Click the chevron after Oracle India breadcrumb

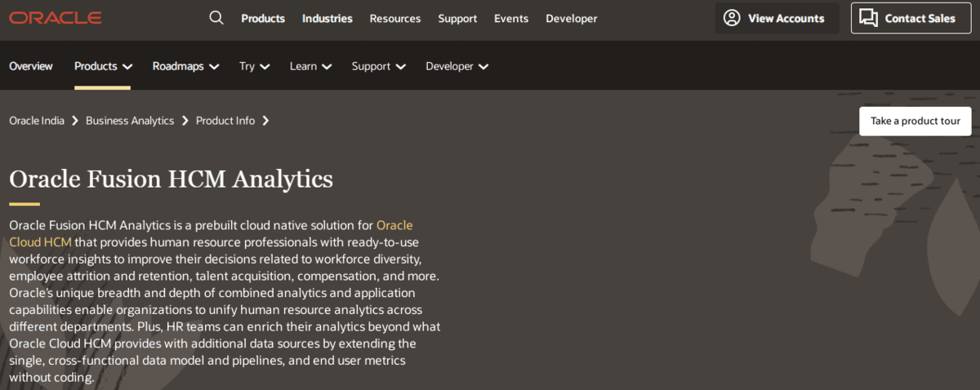click(x=75, y=121)
